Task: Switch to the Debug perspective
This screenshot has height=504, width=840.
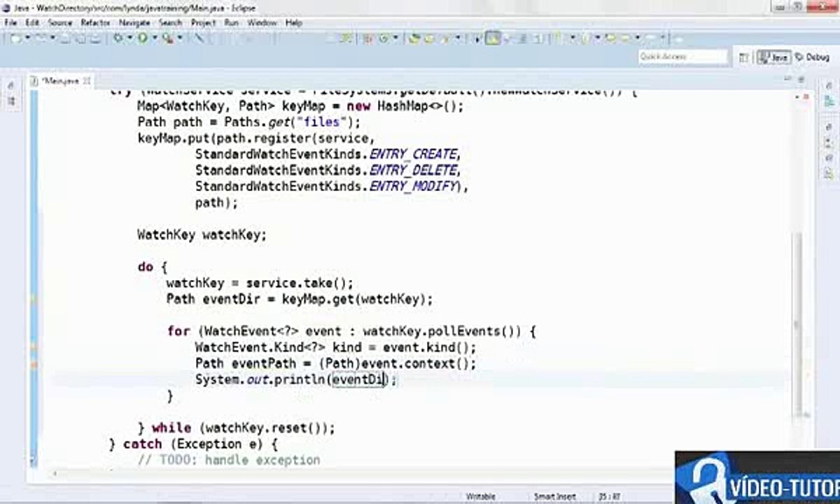Action: (x=812, y=57)
